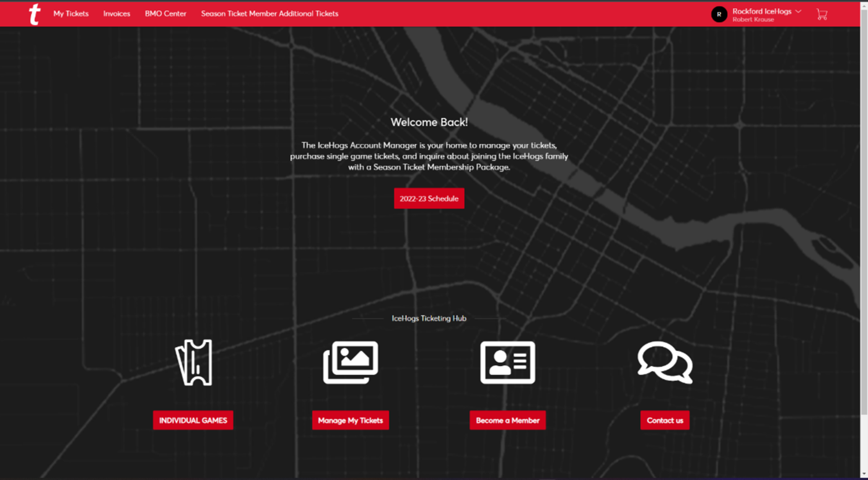The width and height of the screenshot is (868, 480).
Task: Open Season Ticket Member Additional Tickets
Action: (x=269, y=13)
